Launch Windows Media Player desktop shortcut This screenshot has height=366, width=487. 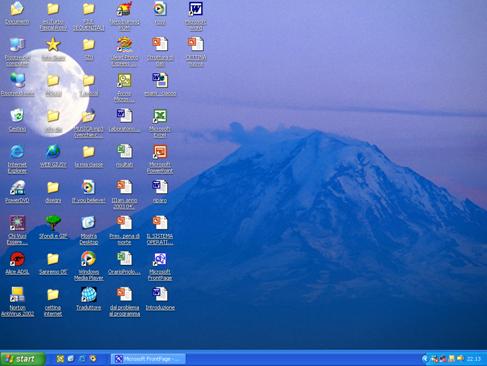(89, 259)
